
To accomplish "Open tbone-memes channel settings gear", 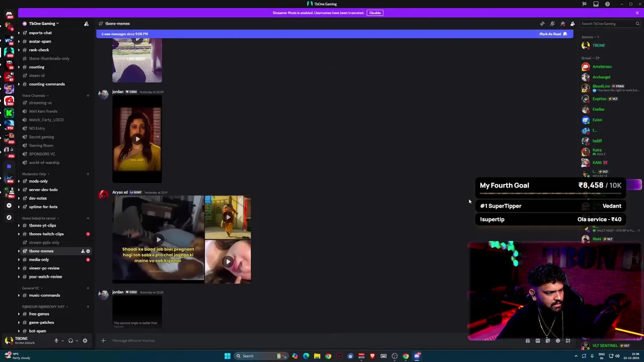I will [88, 251].
